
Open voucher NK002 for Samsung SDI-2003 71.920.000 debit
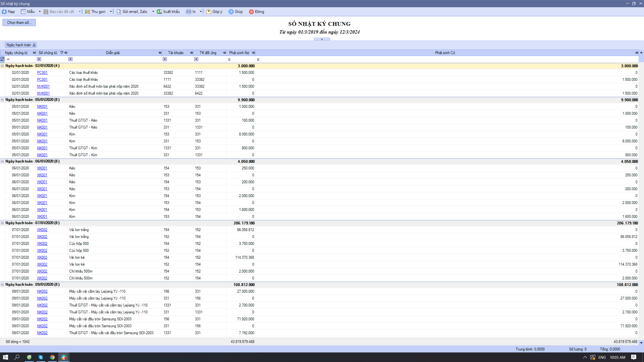[42, 319]
